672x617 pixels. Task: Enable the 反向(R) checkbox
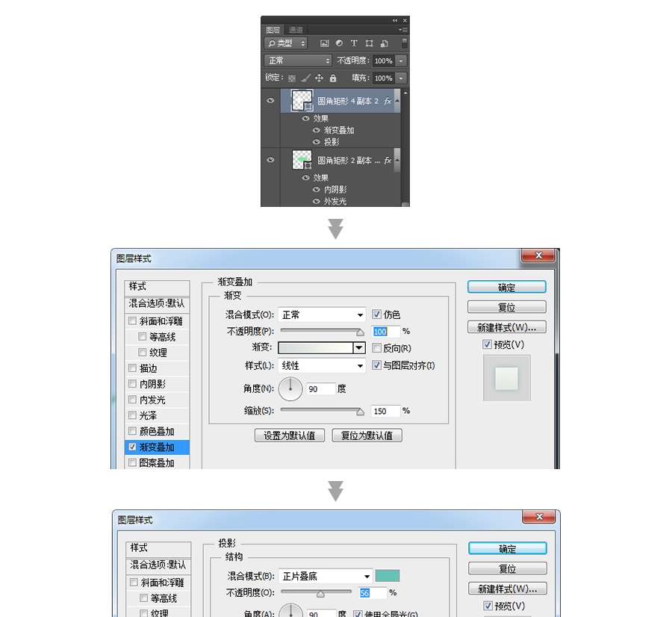click(376, 348)
